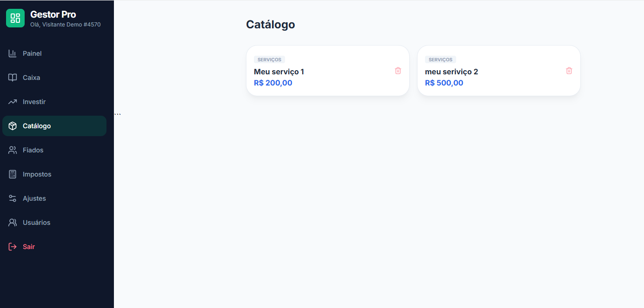Viewport: 644px width, 308px height.
Task: Delete Meu serviço 1 with trash icon
Action: coord(398,71)
